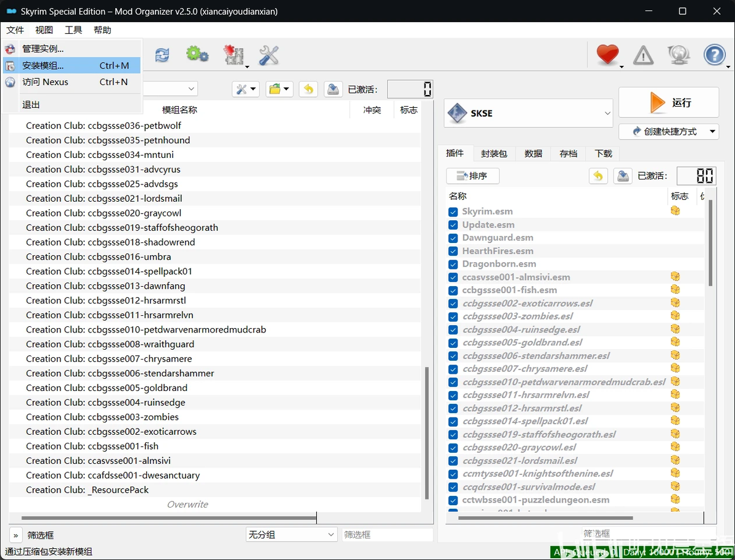Click the 运行 run button
The image size is (735, 560).
pyautogui.click(x=668, y=102)
